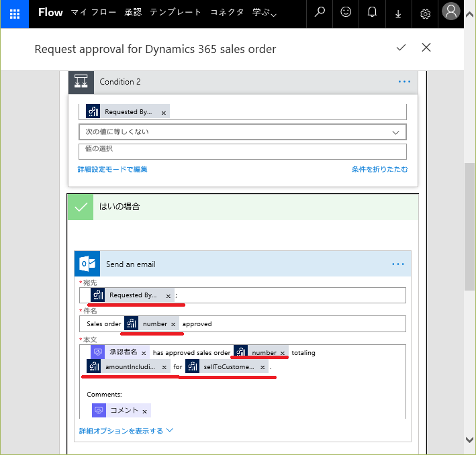The image size is (476, 455).
Task: Click 条件を折りたたむ link
Action: tap(379, 169)
